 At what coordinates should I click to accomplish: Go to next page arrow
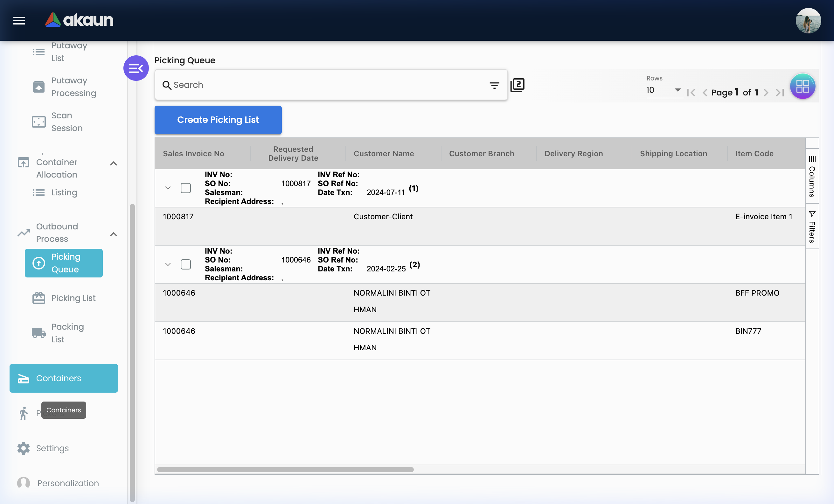(x=766, y=93)
